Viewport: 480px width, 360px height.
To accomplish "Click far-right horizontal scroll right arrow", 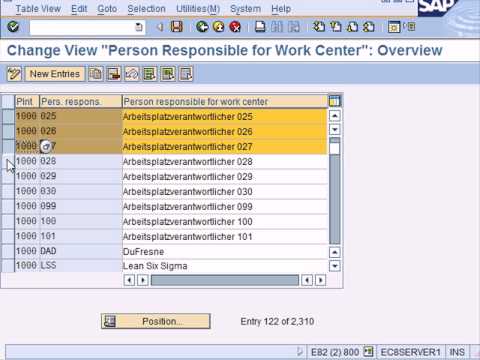I will tap(320, 280).
